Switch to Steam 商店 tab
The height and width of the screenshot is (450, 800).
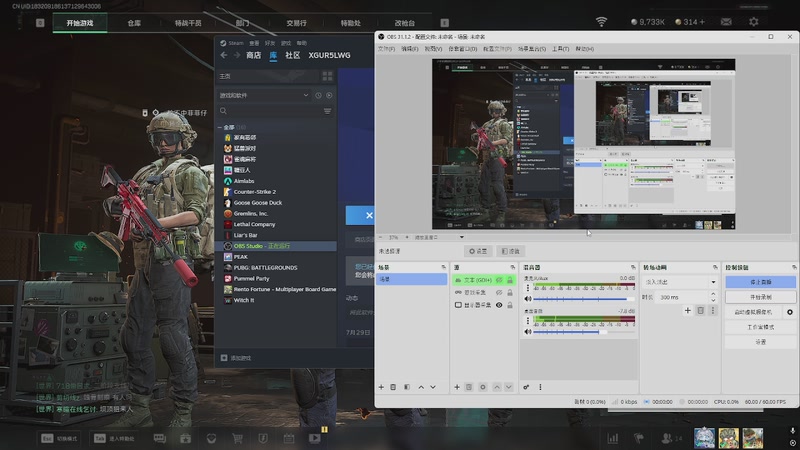point(254,55)
